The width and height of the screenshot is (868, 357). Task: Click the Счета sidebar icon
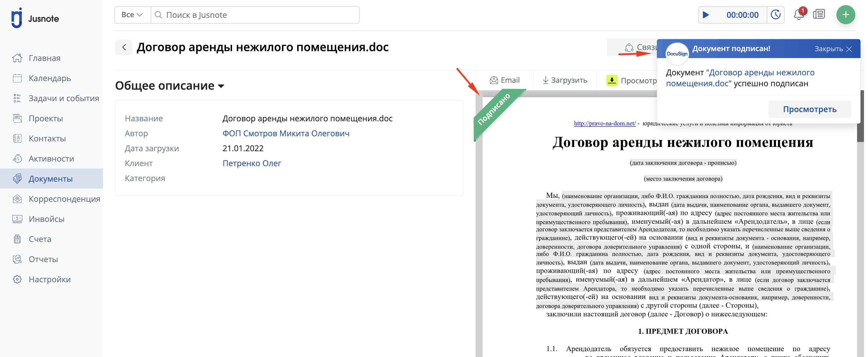(x=17, y=239)
